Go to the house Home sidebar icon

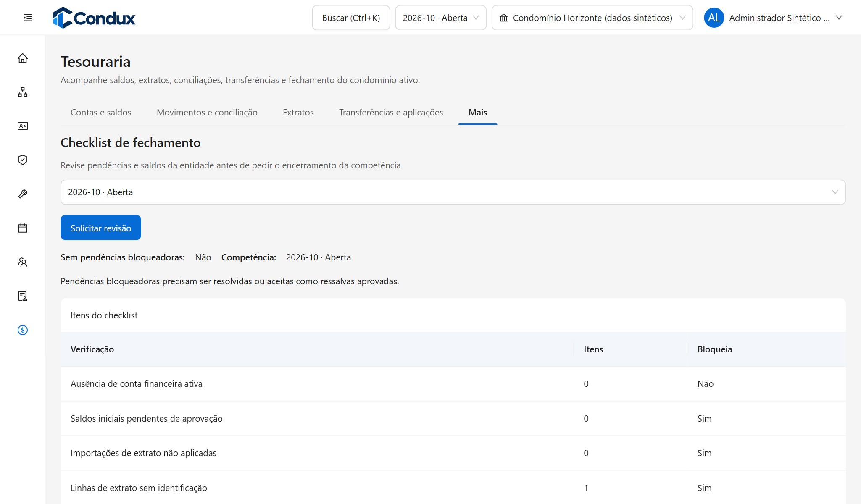coord(23,58)
